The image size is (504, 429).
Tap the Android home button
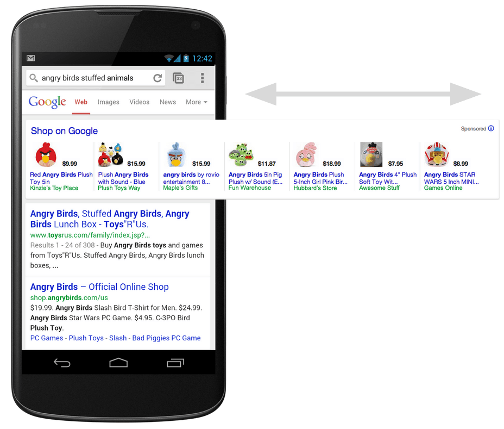(118, 363)
